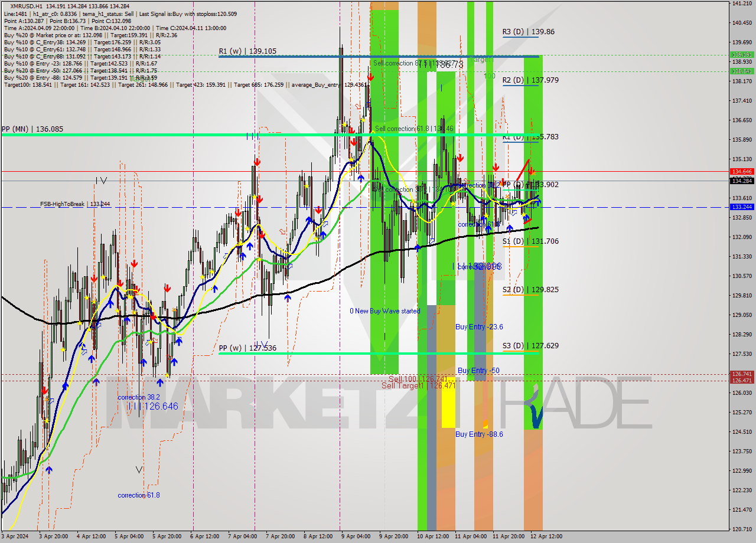Click the 'correction 61.8' annotation at chart bottom
Screen dimensions: 756x543
tap(138, 495)
